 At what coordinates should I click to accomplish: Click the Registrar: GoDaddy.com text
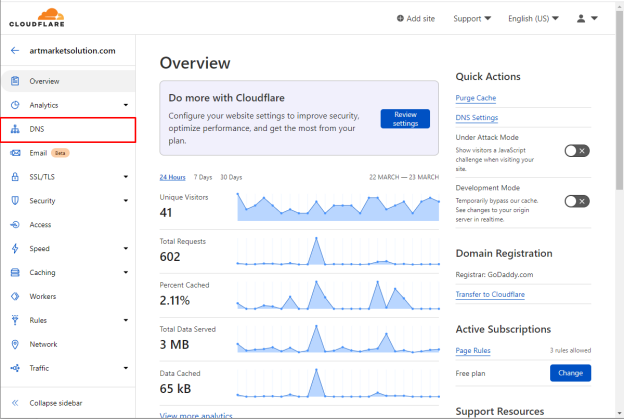click(494, 275)
